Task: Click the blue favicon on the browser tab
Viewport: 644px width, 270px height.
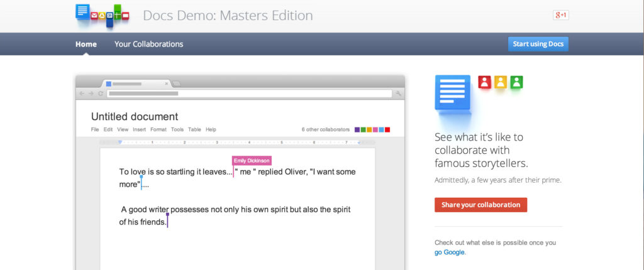Action: pyautogui.click(x=109, y=84)
